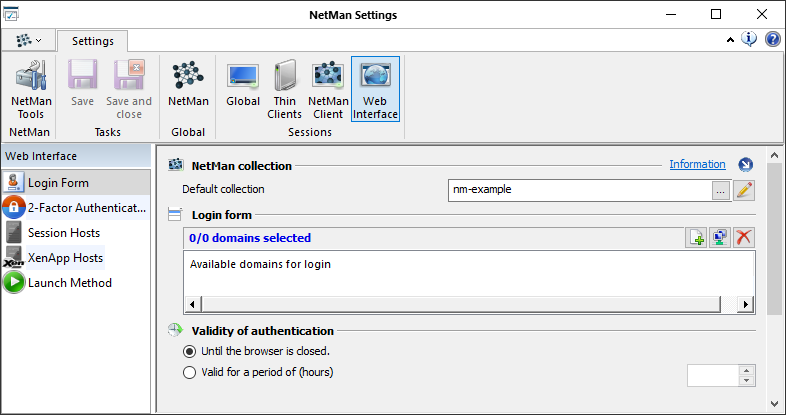Image resolution: width=786 pixels, height=415 pixels.
Task: Open Launch Method page
Action: click(76, 283)
